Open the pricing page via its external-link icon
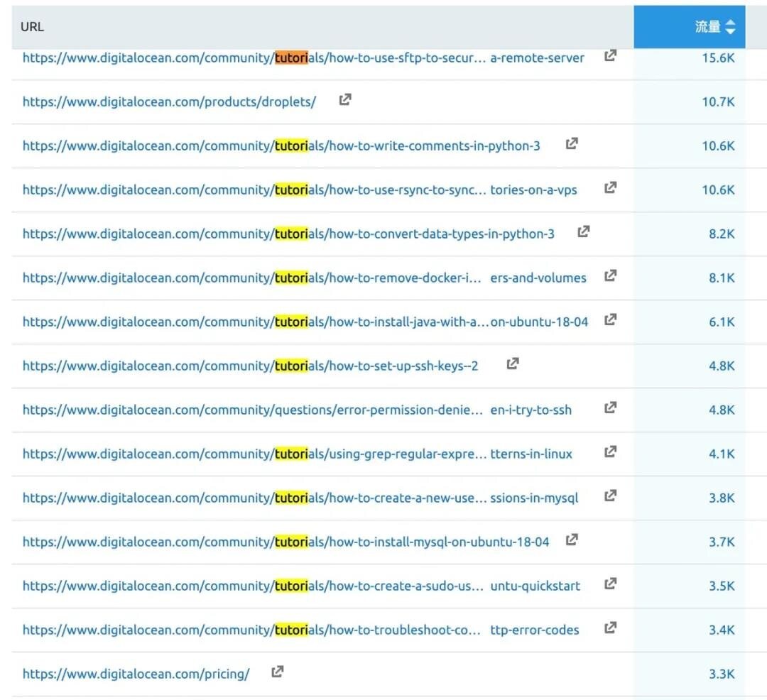This screenshot has width=767, height=700. pyautogui.click(x=277, y=670)
